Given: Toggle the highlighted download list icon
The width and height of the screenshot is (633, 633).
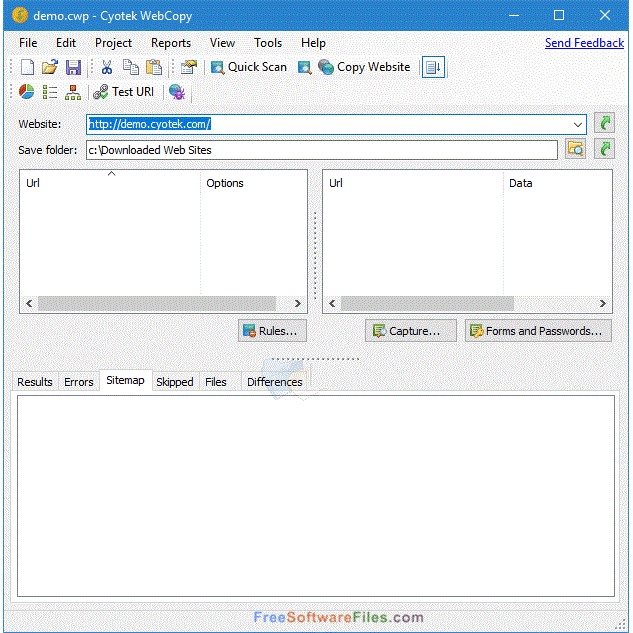Looking at the screenshot, I should (433, 67).
